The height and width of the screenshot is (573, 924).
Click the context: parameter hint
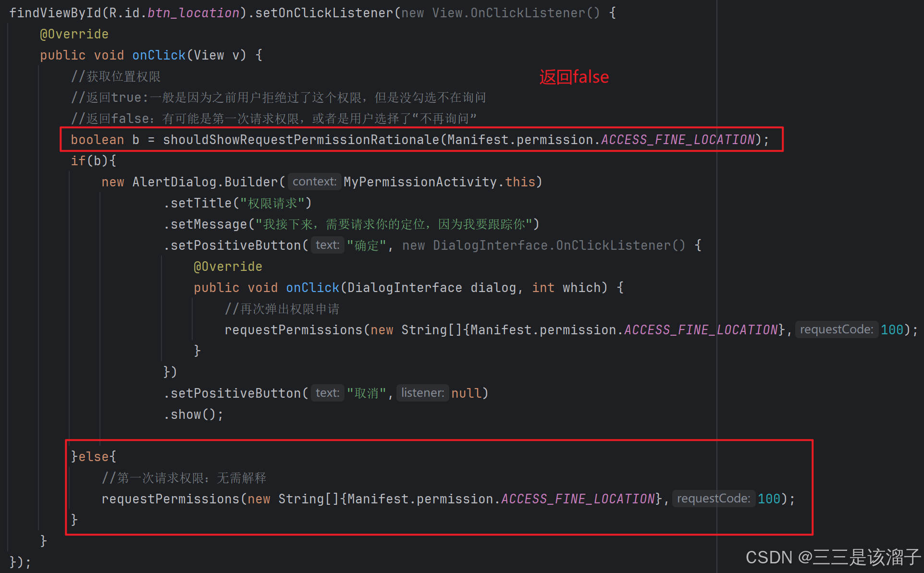click(314, 182)
